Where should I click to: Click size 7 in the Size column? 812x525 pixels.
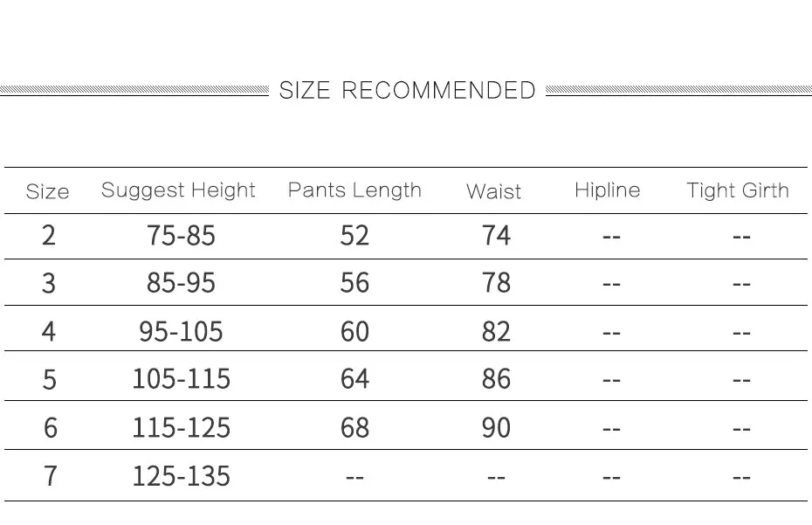tap(50, 476)
